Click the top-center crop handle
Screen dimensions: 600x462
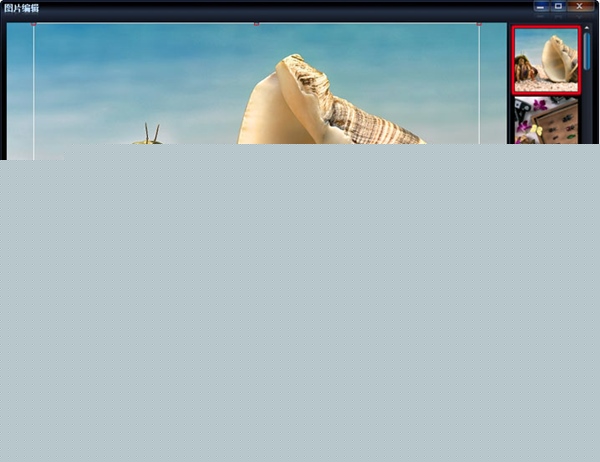pos(256,23)
